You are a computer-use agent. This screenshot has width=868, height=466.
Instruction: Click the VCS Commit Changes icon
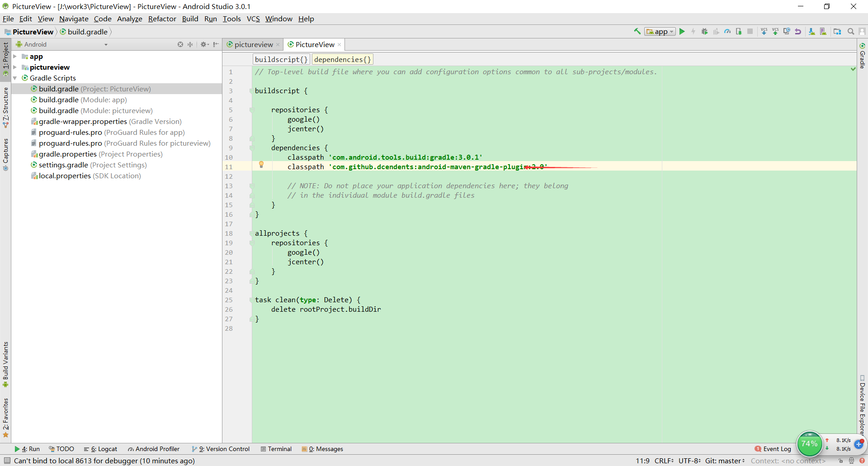pos(775,31)
